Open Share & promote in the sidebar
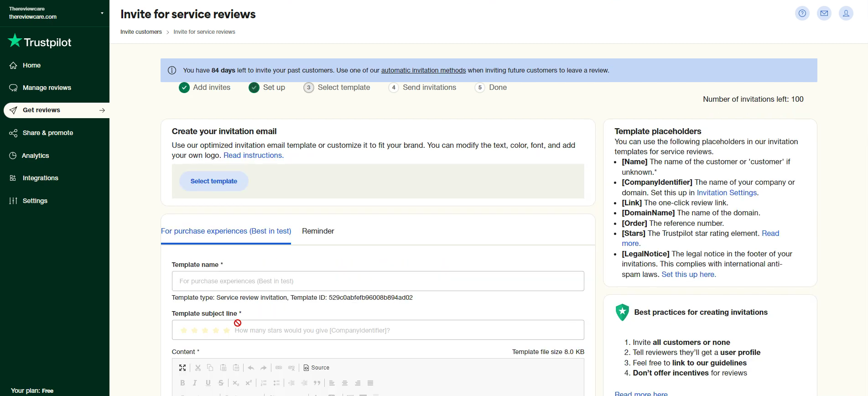 [48, 133]
